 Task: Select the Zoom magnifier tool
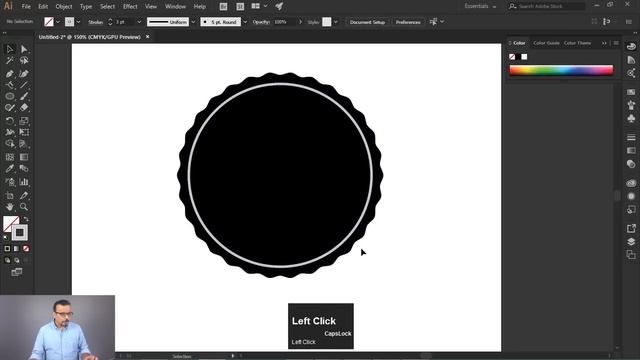coord(24,207)
